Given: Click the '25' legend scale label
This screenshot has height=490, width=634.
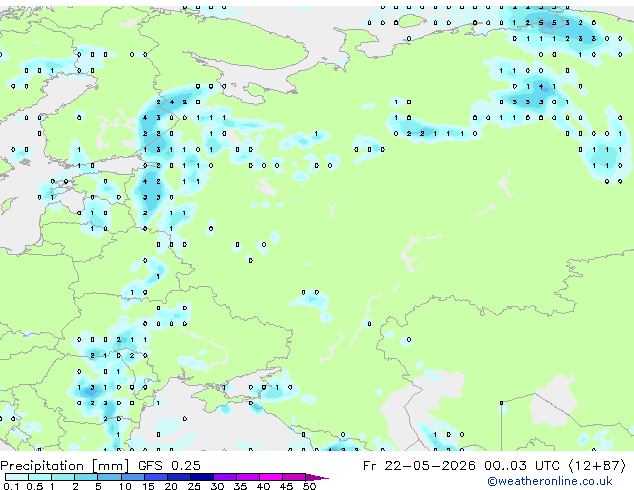Looking at the screenshot, I should (194, 486).
